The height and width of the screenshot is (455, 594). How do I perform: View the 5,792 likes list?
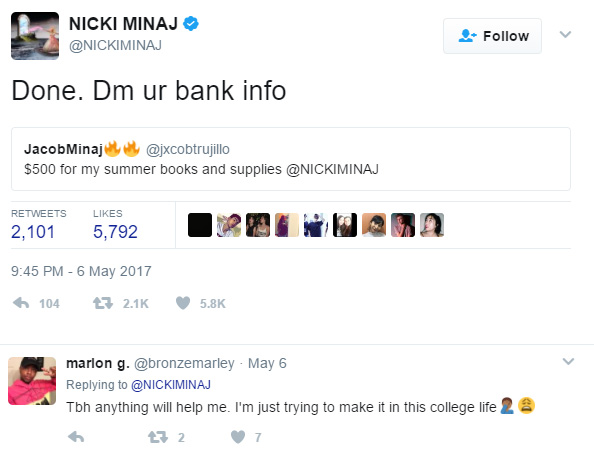tap(115, 231)
